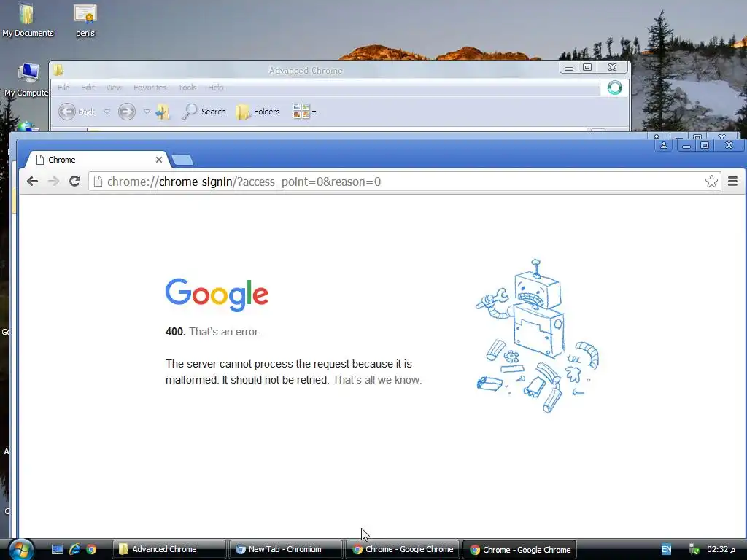Click the system tray network icon
747x560 pixels.
coord(694,550)
